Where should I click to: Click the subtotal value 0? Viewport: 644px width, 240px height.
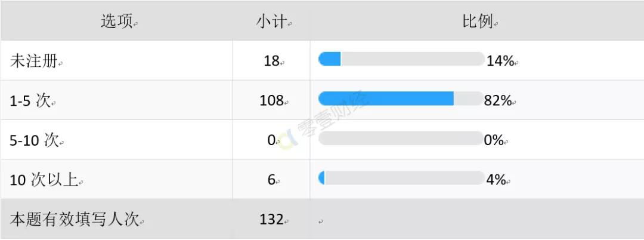(x=271, y=140)
